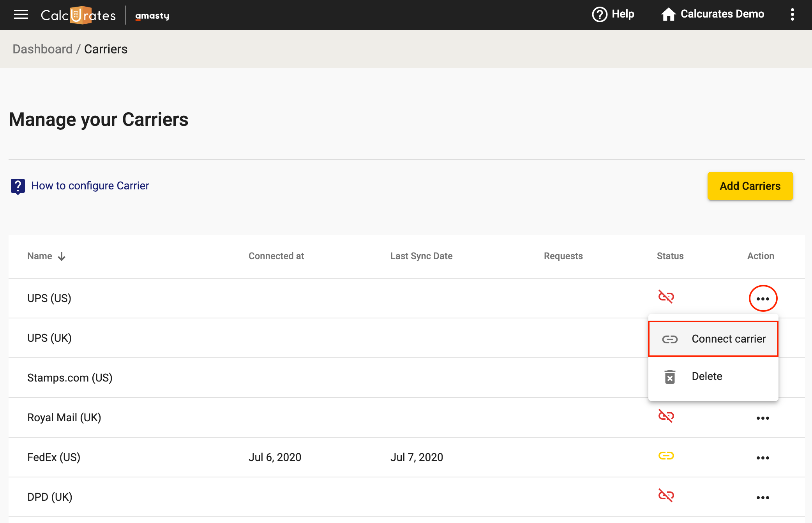The width and height of the screenshot is (812, 523).
Task: Click the Royal Mail (UK) disconnected status icon
Action: pyautogui.click(x=666, y=416)
